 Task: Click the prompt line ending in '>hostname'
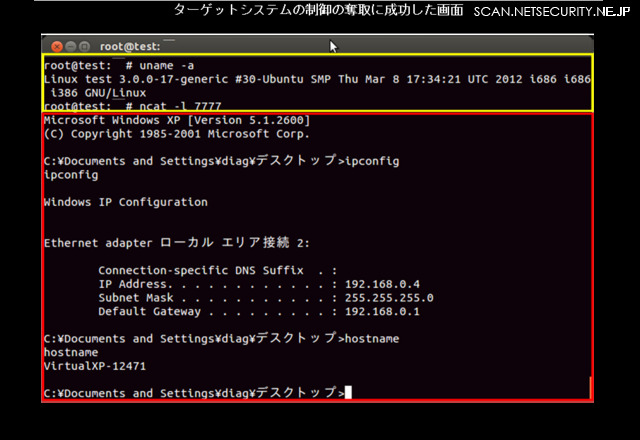coord(221,338)
